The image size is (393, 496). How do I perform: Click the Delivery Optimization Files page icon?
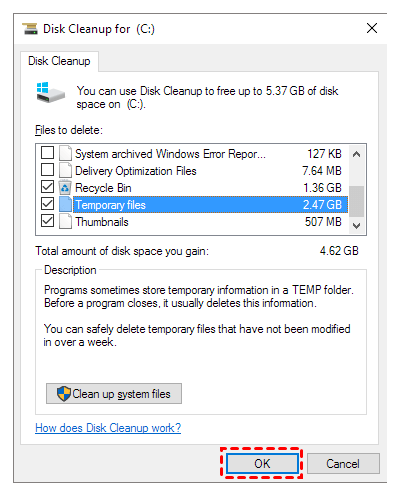click(65, 170)
